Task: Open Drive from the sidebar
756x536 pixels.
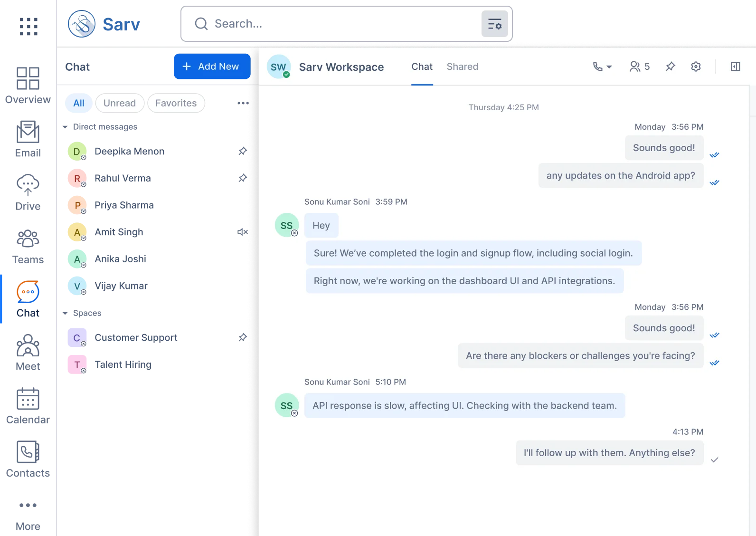Action: tap(28, 193)
